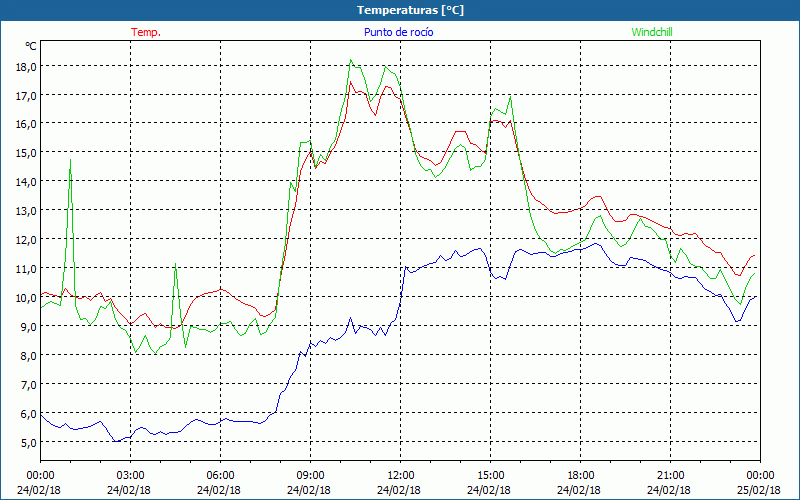Click the '18:00' time axis label

tap(580, 475)
